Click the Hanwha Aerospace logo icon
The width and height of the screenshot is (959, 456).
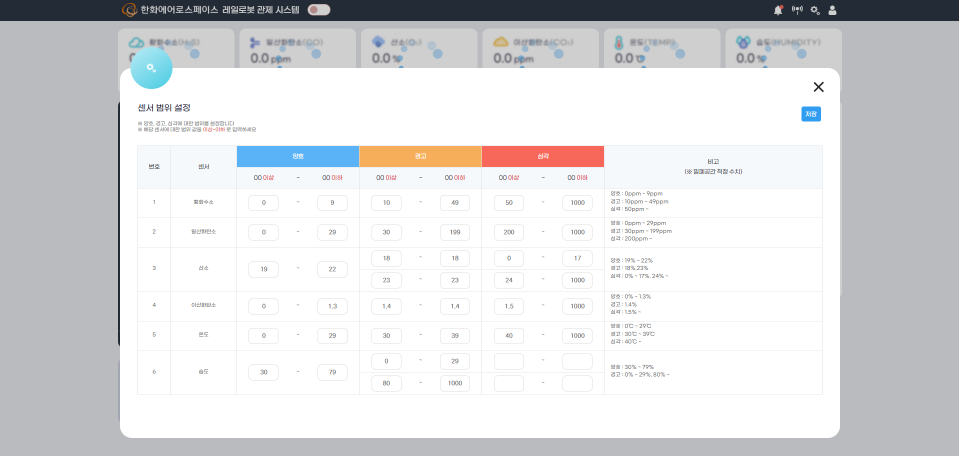tap(129, 10)
